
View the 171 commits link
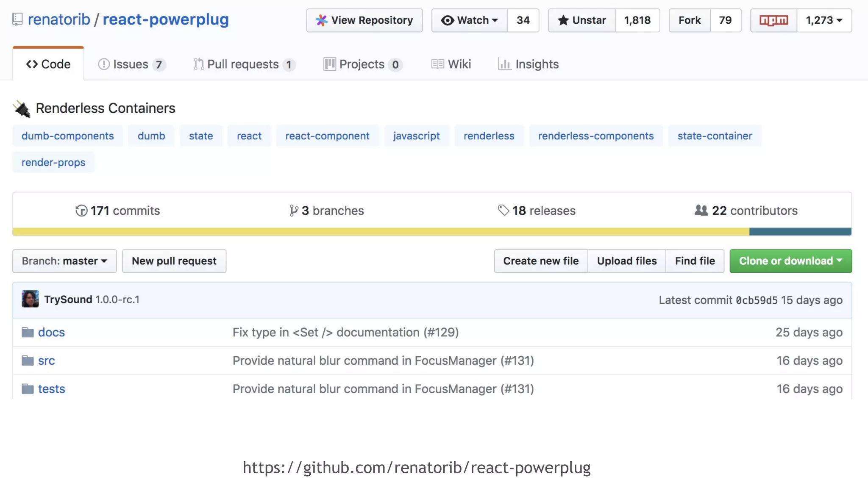pos(118,211)
